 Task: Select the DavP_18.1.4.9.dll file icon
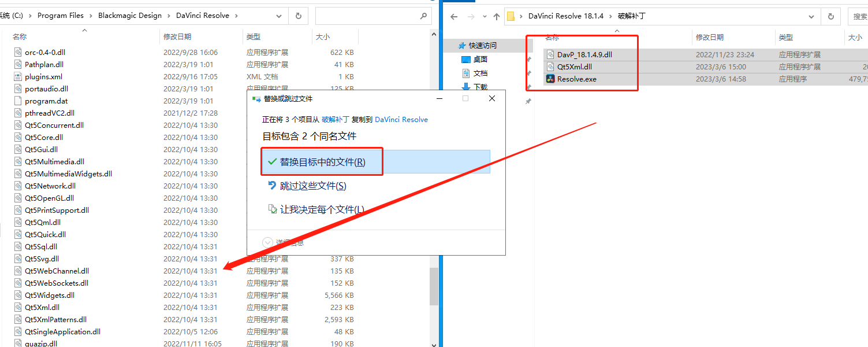550,54
